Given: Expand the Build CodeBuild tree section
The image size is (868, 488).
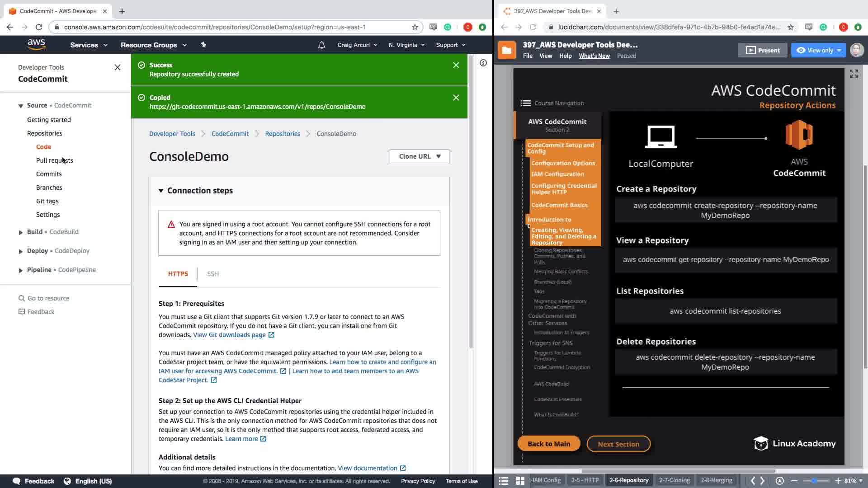Looking at the screenshot, I should click(x=20, y=232).
